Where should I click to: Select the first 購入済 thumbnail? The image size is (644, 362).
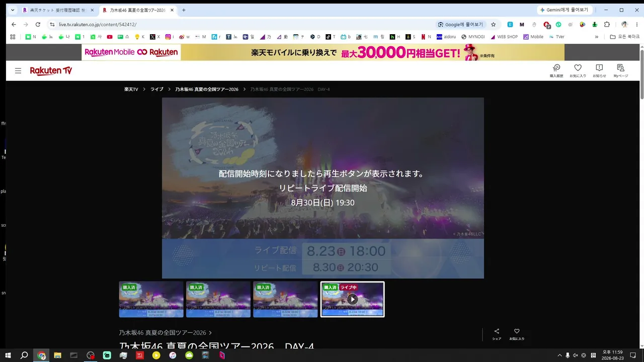tap(151, 299)
